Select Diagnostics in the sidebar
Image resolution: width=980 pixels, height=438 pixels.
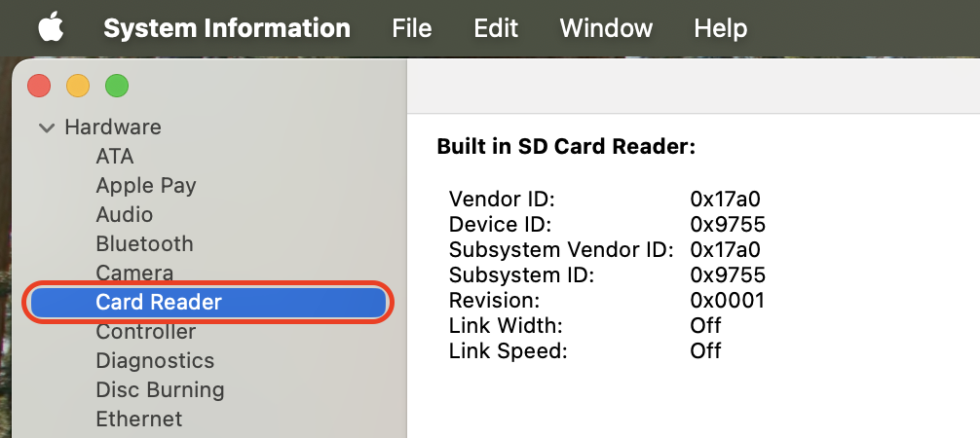pyautogui.click(x=155, y=360)
